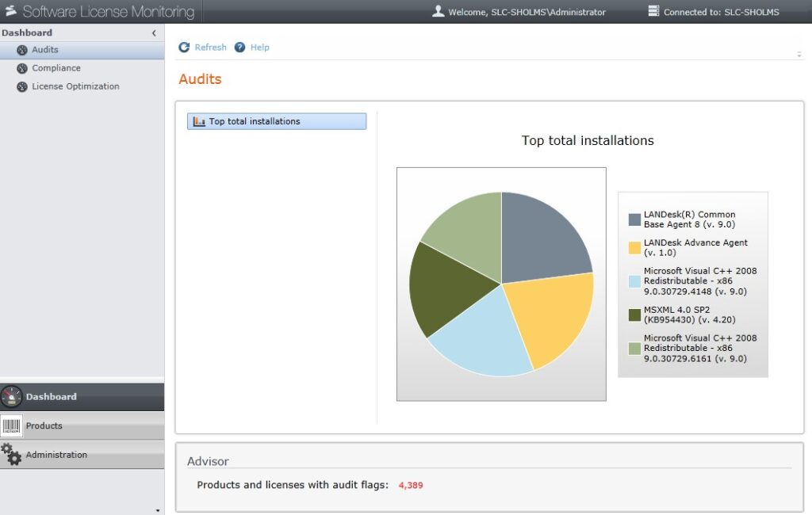Image resolution: width=812 pixels, height=515 pixels.
Task: Click the yellow LANDesk Advance Agent legend swatch
Action: tap(634, 248)
